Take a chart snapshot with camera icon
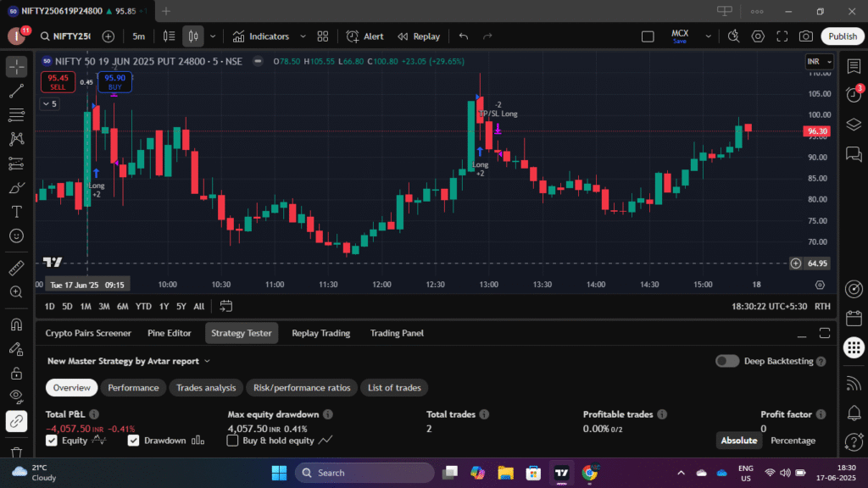868x488 pixels. 806,36
